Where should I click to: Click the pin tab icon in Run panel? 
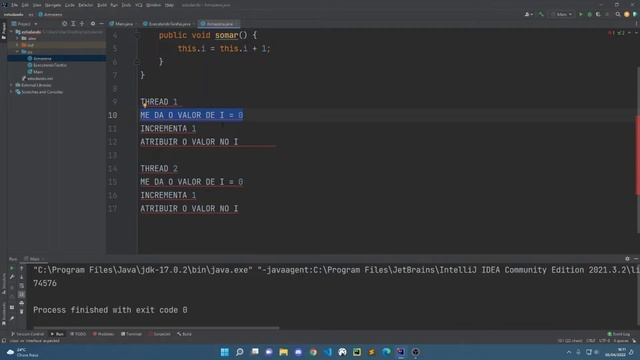pyautogui.click(x=12, y=318)
